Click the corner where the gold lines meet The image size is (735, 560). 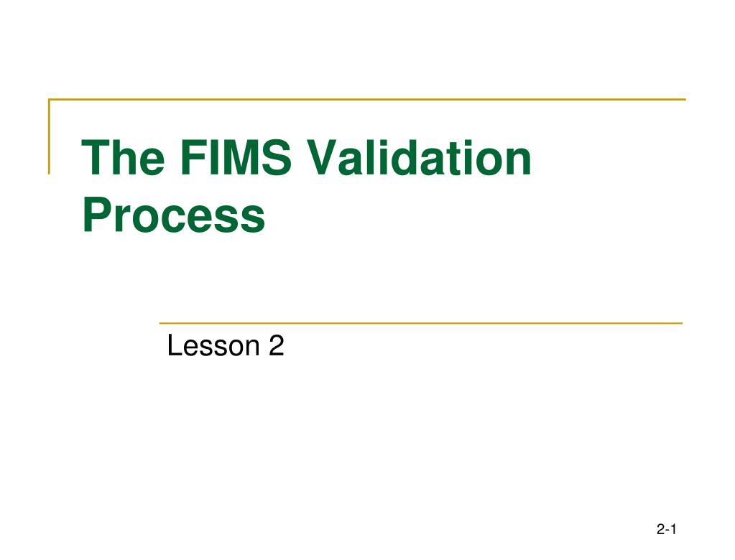[50, 99]
